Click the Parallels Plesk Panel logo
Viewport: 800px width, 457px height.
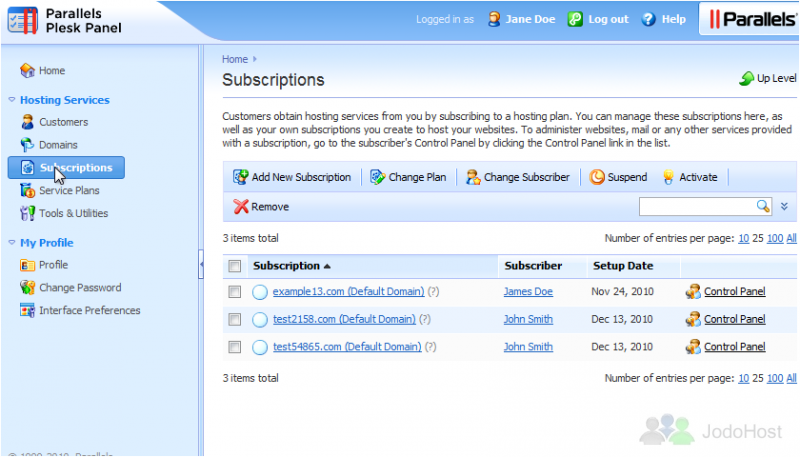coord(65,21)
